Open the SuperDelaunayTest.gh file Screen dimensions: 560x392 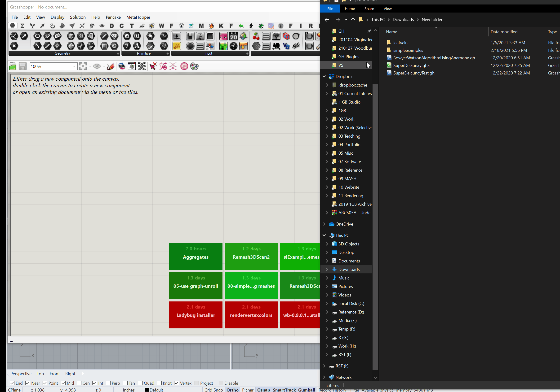click(414, 73)
